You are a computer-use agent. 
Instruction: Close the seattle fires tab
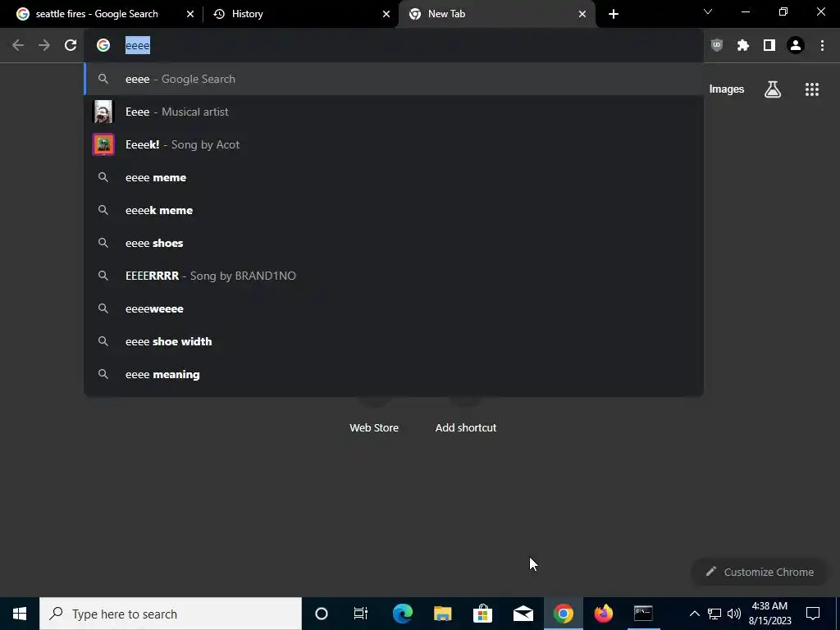coord(190,14)
